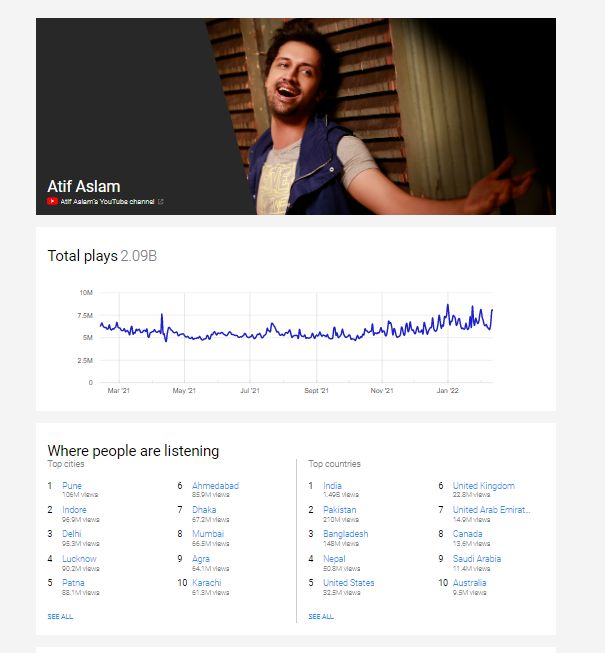Viewport: 605px width, 653px height.
Task: Click the Jul '21 axis label
Action: (x=250, y=391)
